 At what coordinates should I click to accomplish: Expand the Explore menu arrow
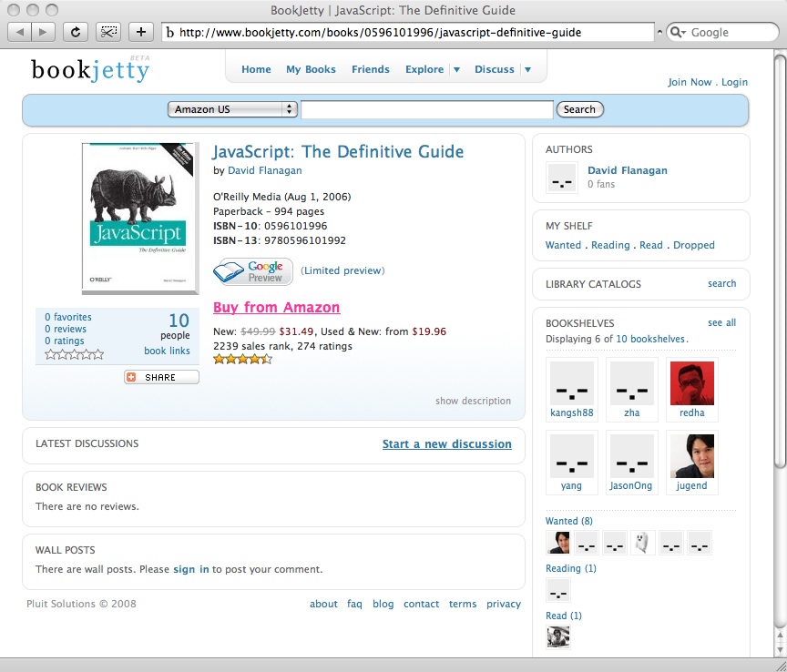click(456, 70)
